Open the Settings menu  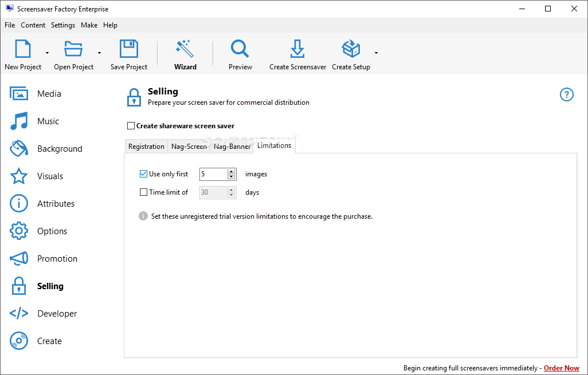coord(63,25)
